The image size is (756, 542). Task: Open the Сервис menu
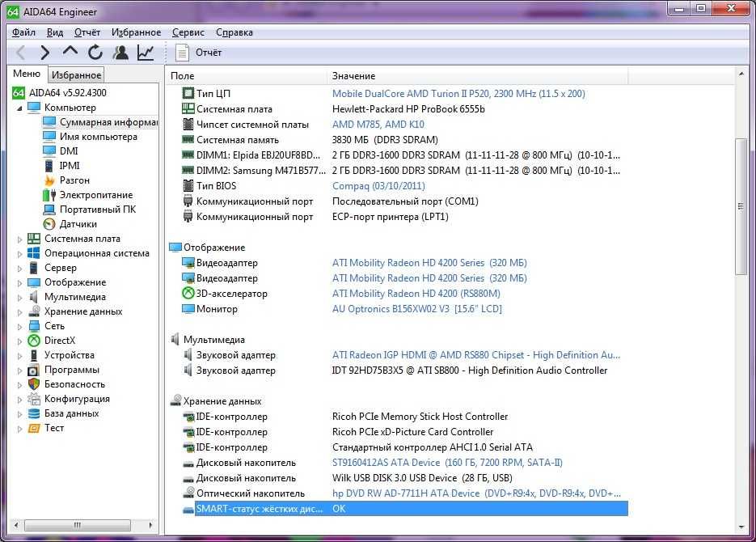188,32
